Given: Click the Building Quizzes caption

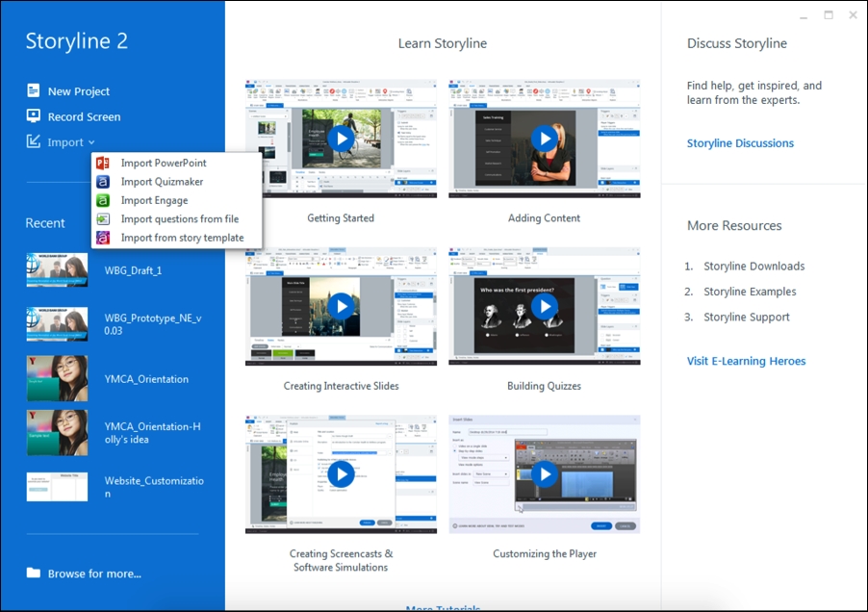Looking at the screenshot, I should pyautogui.click(x=544, y=386).
